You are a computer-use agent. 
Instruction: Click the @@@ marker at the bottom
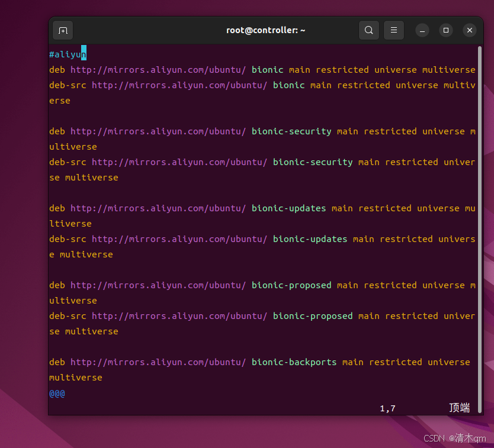[x=57, y=393]
